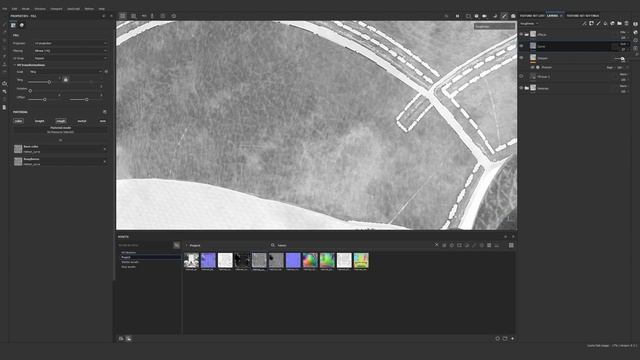
Task: Switch assets panel to grid view icon
Action: 511,245
